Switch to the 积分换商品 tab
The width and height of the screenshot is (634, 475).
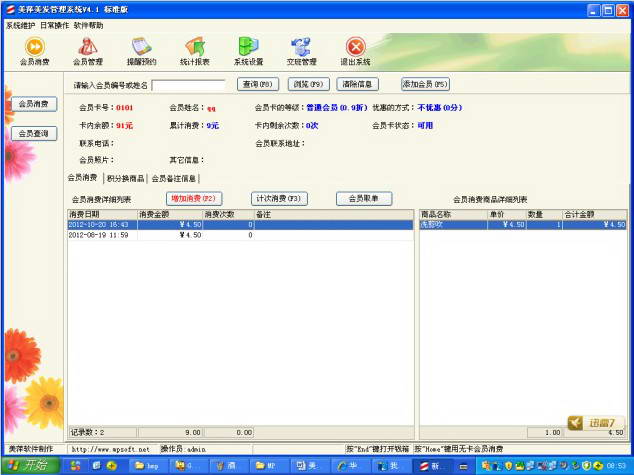pos(126,178)
